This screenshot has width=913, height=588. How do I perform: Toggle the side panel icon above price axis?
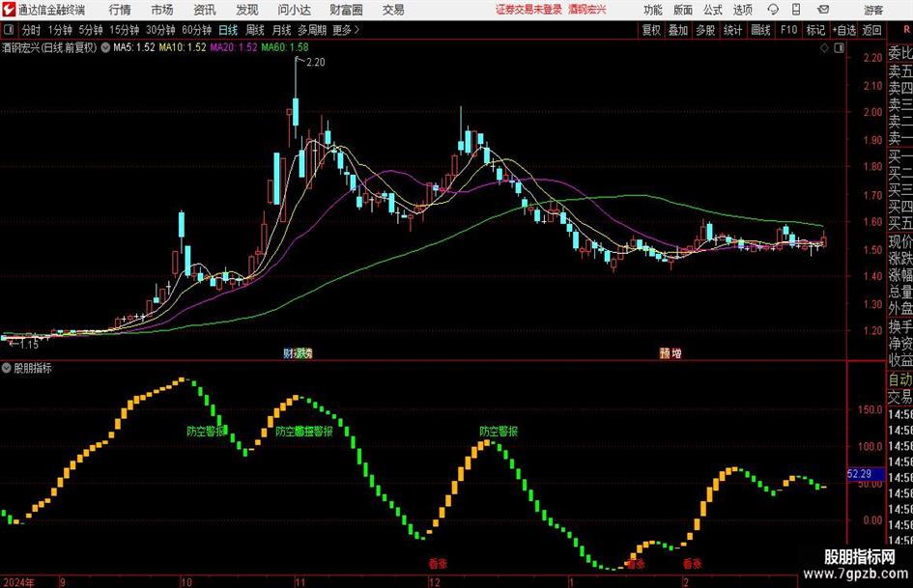839,48
